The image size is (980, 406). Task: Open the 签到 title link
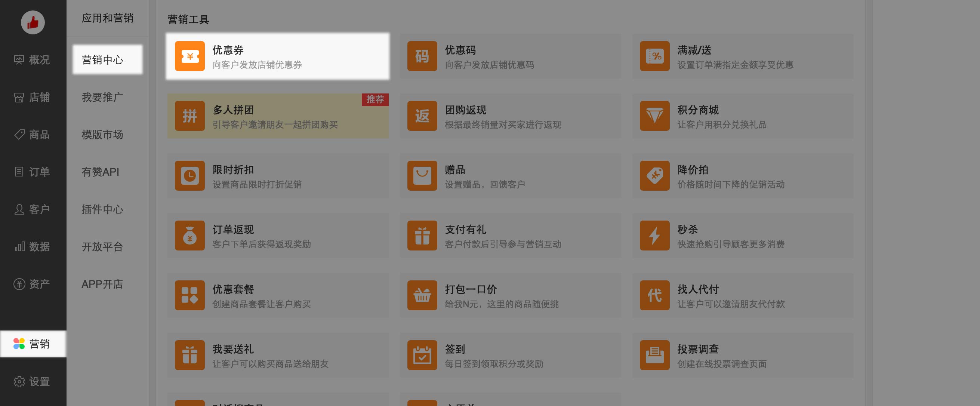pyautogui.click(x=455, y=348)
